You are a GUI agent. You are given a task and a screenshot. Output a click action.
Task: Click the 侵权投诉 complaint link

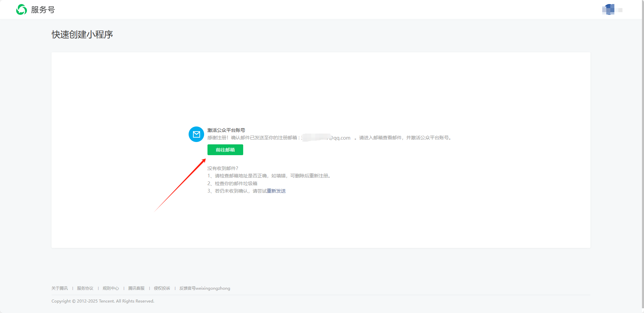point(162,288)
